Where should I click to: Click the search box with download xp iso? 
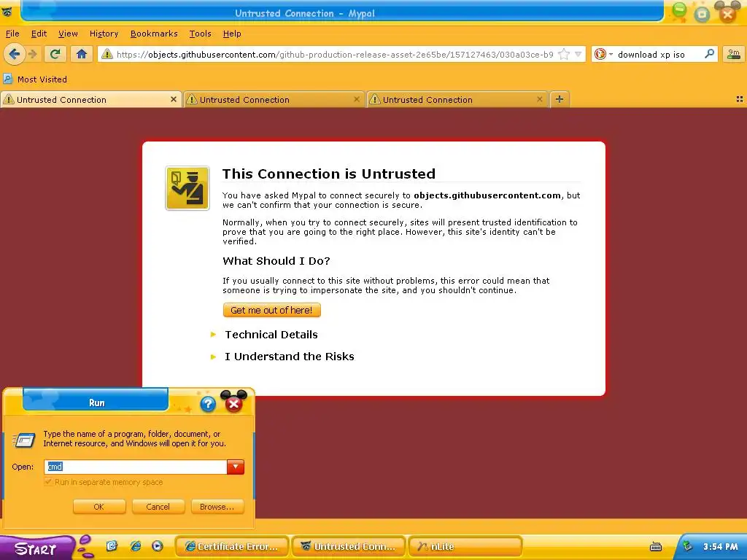(659, 54)
